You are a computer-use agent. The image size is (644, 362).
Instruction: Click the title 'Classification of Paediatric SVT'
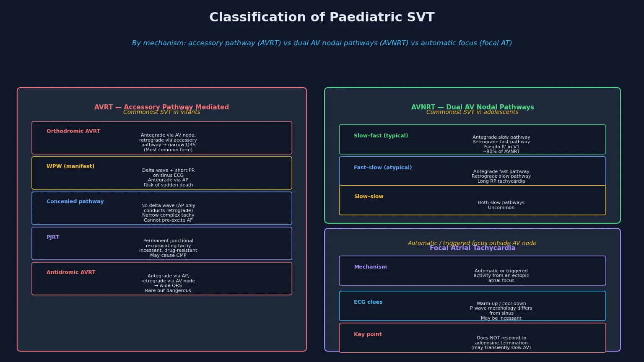[322, 18]
